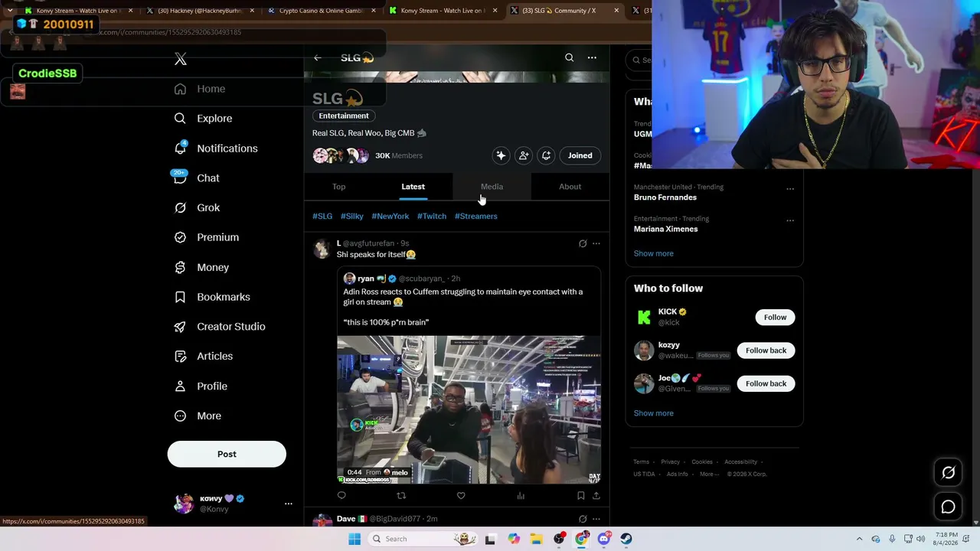980x551 pixels.
Task: Open more options for Bruno Fernandes trend
Action: click(x=790, y=188)
